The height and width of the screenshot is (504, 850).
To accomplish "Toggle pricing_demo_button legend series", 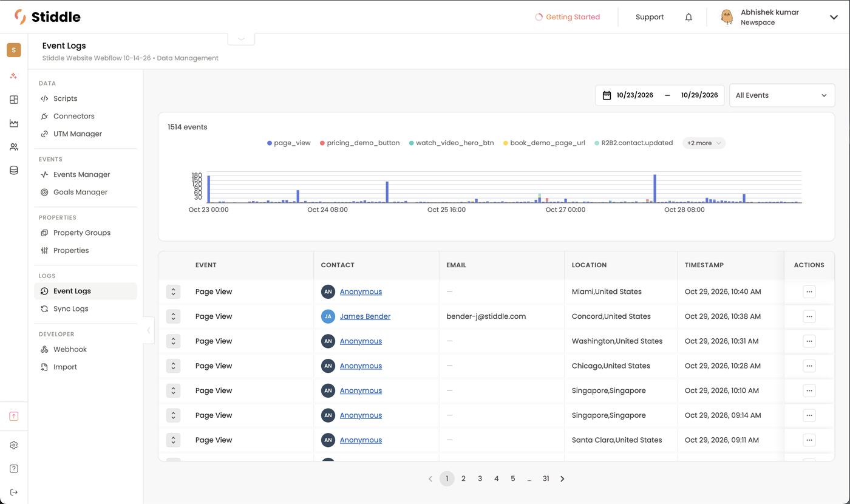I will 360,143.
